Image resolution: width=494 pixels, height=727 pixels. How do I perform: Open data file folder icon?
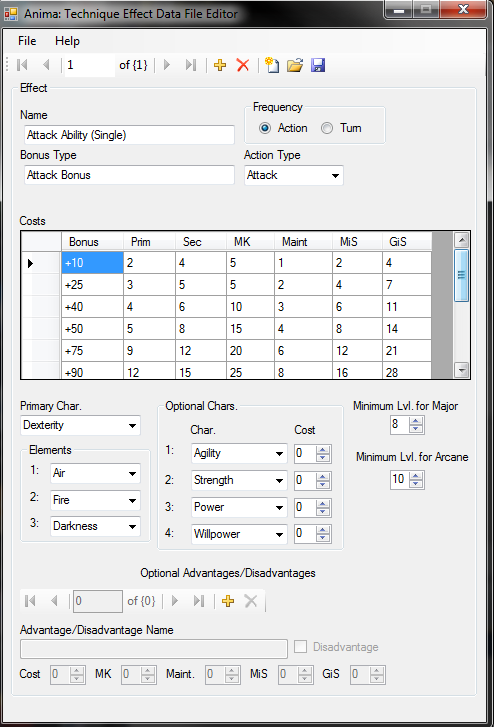[x=295, y=65]
